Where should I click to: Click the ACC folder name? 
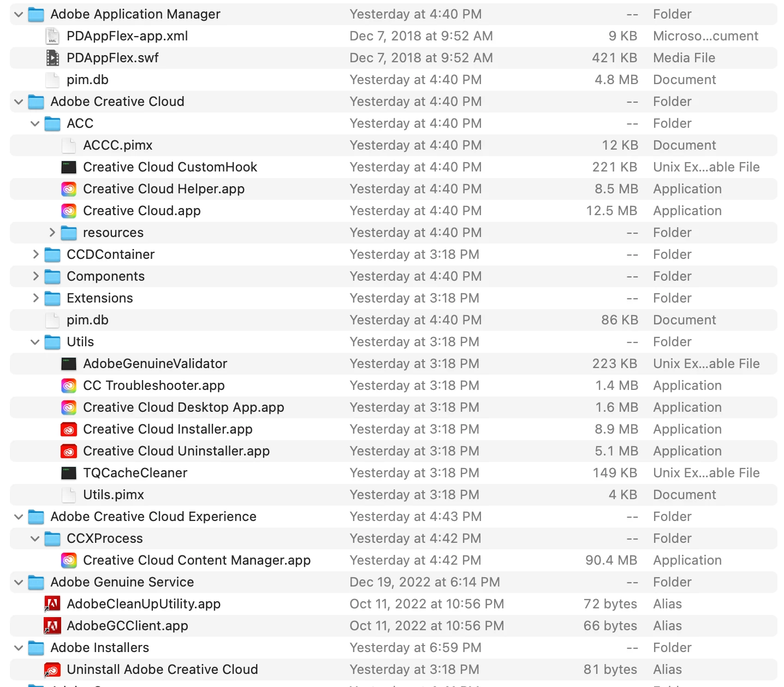[80, 123]
